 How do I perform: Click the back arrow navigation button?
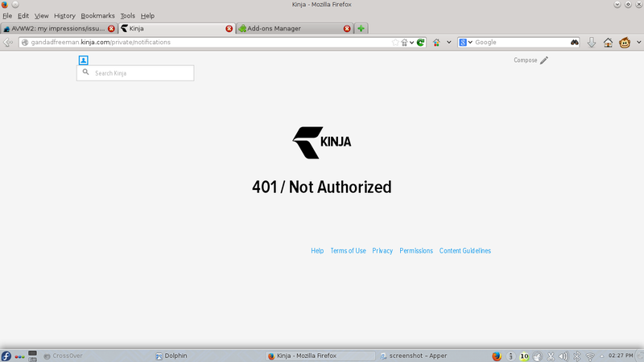[8, 43]
